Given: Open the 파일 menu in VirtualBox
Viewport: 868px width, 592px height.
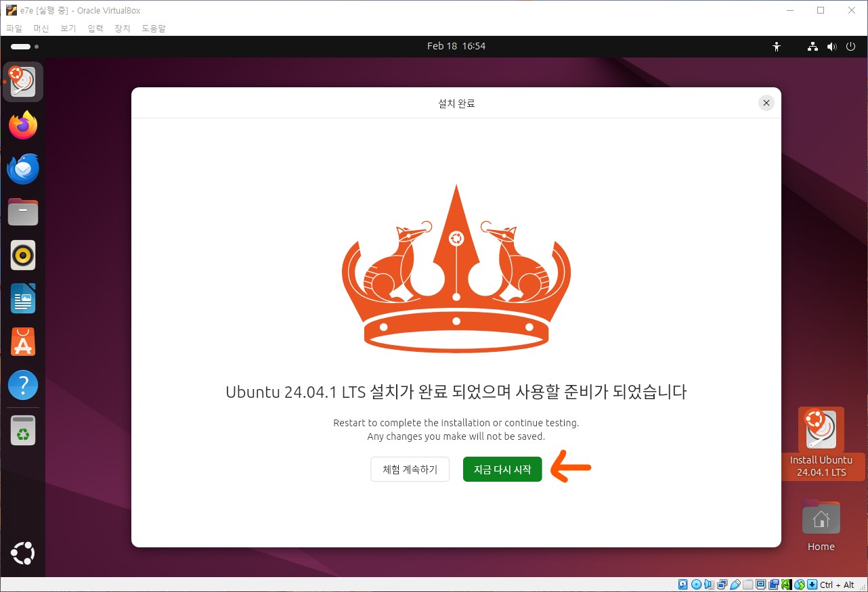Looking at the screenshot, I should point(14,28).
